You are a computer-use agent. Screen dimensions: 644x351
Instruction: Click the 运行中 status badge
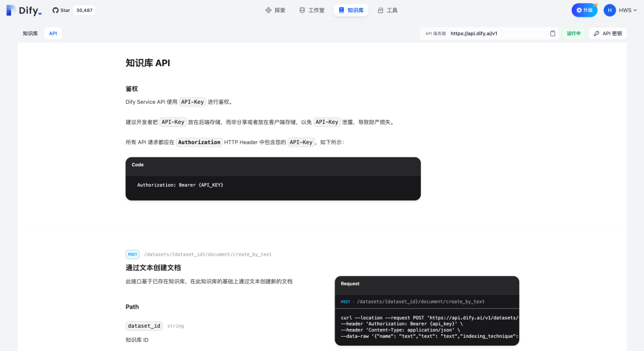[574, 33]
